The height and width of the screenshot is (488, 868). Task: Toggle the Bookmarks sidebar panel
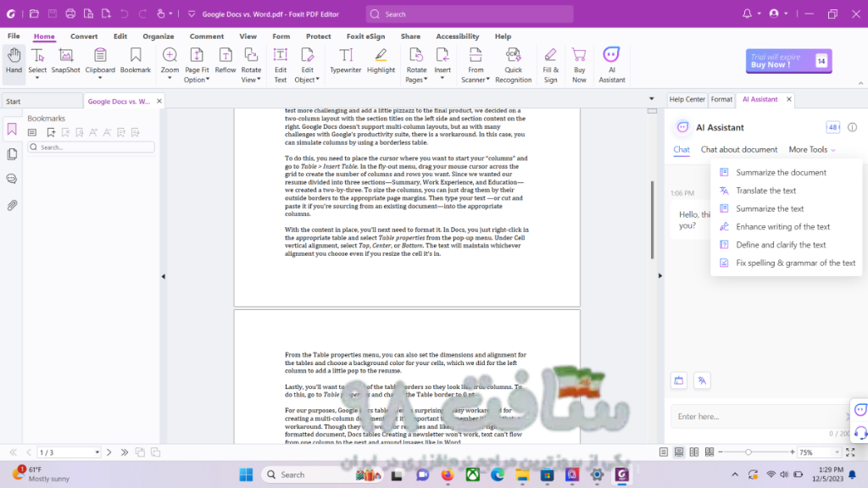(x=12, y=130)
